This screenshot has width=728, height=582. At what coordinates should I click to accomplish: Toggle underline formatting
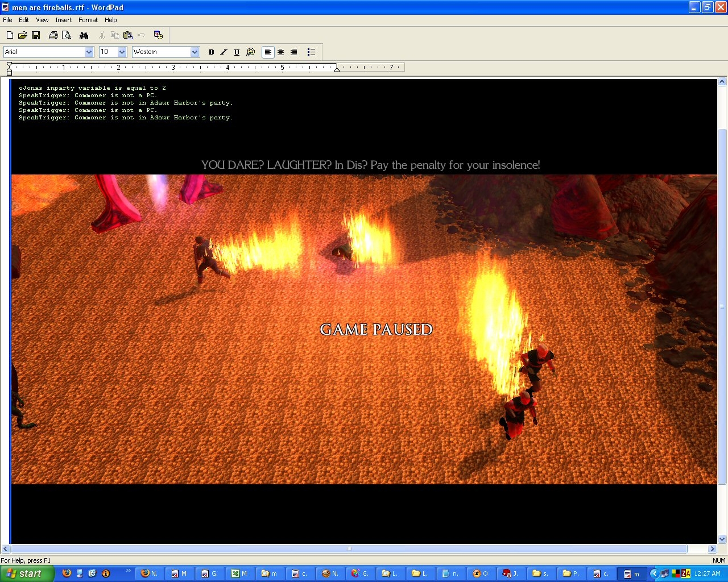click(237, 52)
